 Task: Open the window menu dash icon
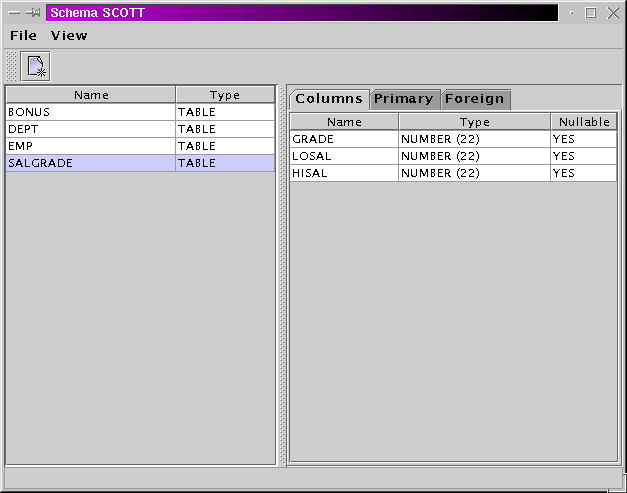(14, 13)
